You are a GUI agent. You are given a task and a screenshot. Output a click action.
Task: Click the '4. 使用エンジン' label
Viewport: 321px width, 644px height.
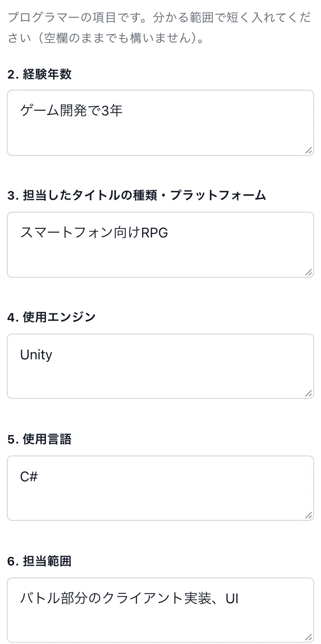[x=51, y=318]
